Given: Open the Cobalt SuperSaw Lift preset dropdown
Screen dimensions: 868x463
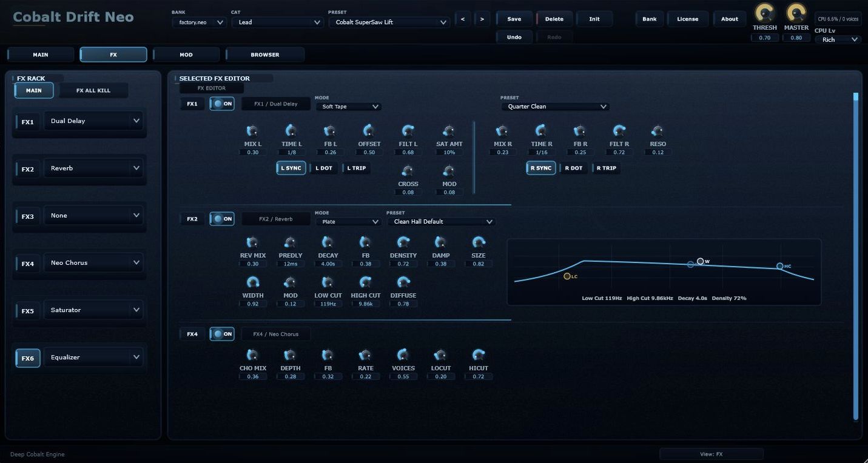Looking at the screenshot, I should pos(389,22).
